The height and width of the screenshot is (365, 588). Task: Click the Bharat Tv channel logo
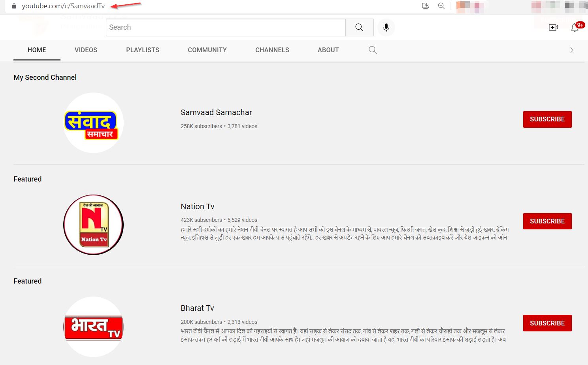pos(93,327)
